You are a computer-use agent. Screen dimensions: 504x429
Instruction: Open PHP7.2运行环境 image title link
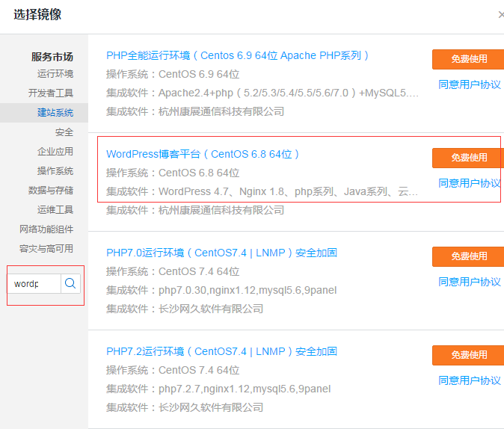221,351
